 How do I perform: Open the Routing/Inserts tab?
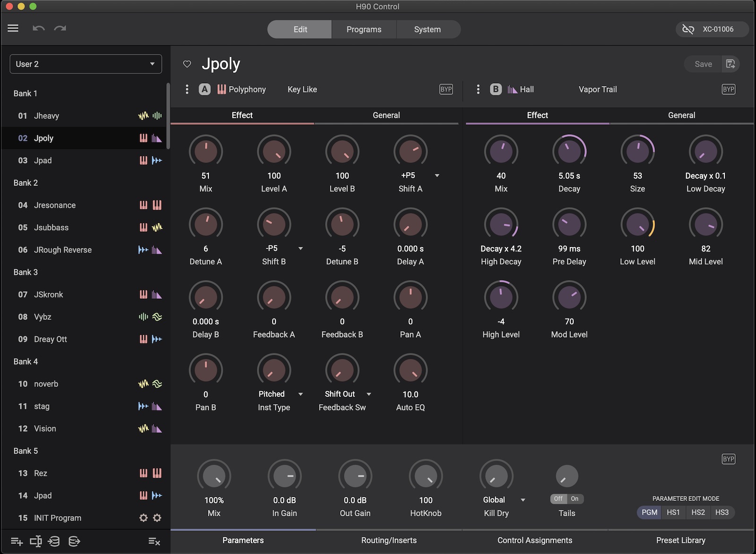coord(389,540)
